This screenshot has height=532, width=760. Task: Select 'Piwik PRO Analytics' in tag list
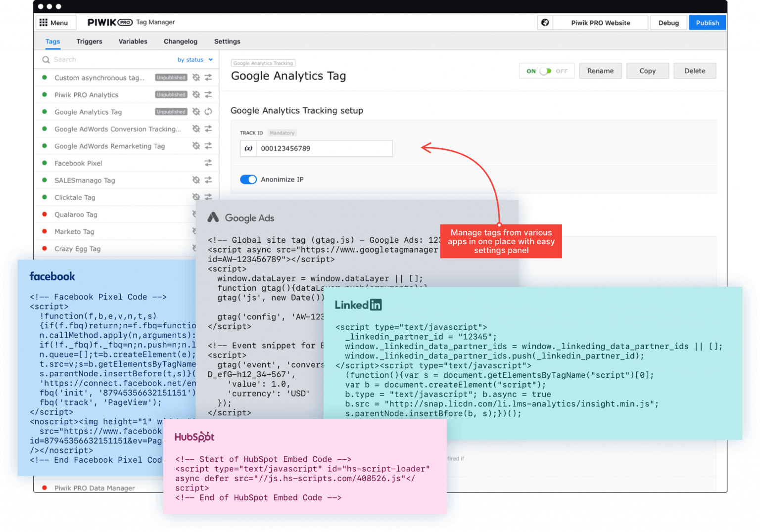[x=87, y=95]
